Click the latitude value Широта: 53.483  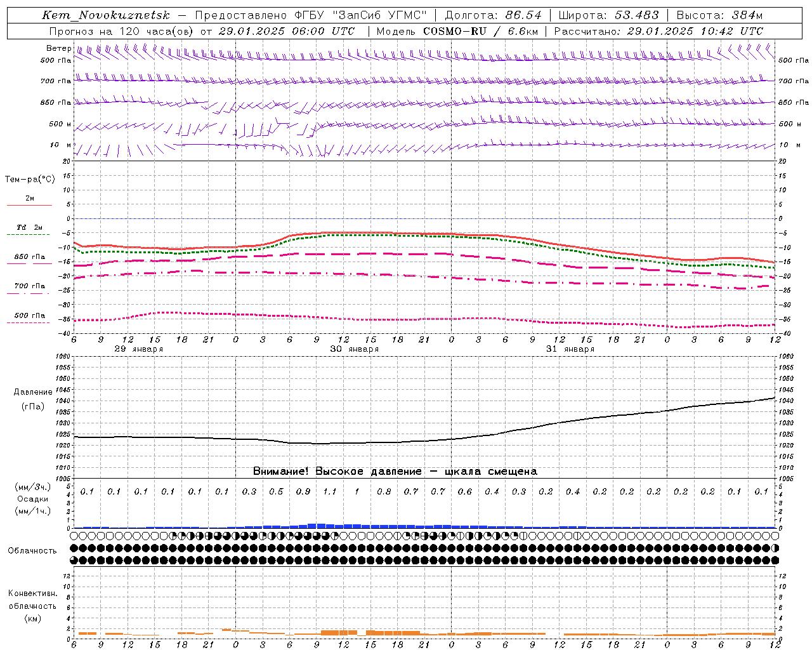609,15
